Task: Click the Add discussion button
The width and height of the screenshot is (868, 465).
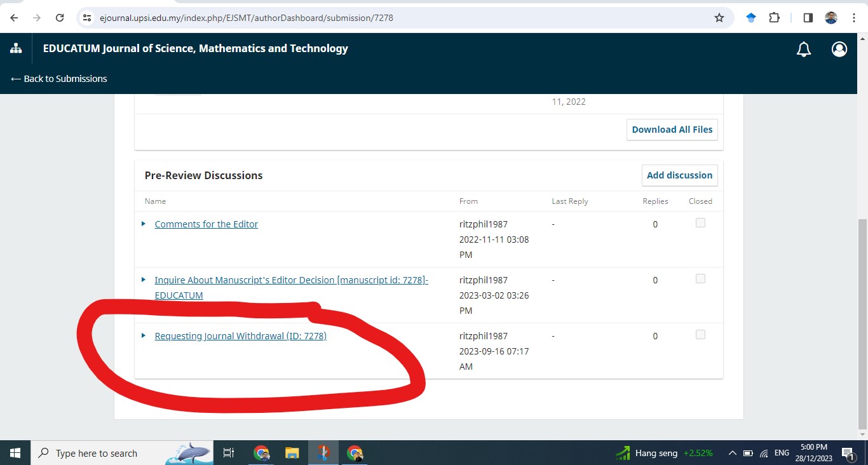Action: point(679,175)
